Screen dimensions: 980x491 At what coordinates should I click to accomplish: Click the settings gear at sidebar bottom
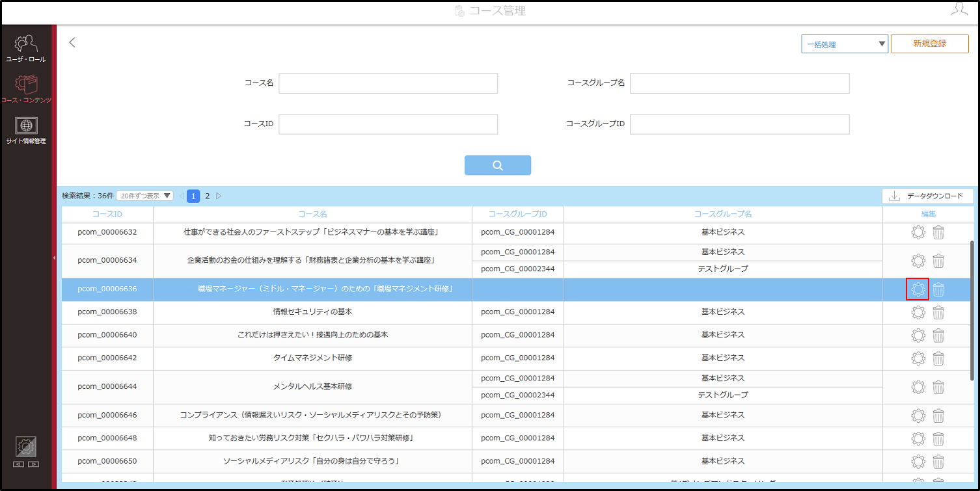click(26, 446)
